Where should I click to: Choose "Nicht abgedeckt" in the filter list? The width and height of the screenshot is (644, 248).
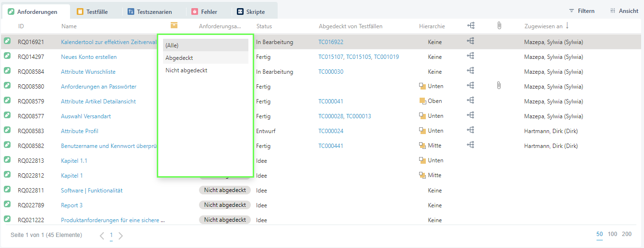205,70
